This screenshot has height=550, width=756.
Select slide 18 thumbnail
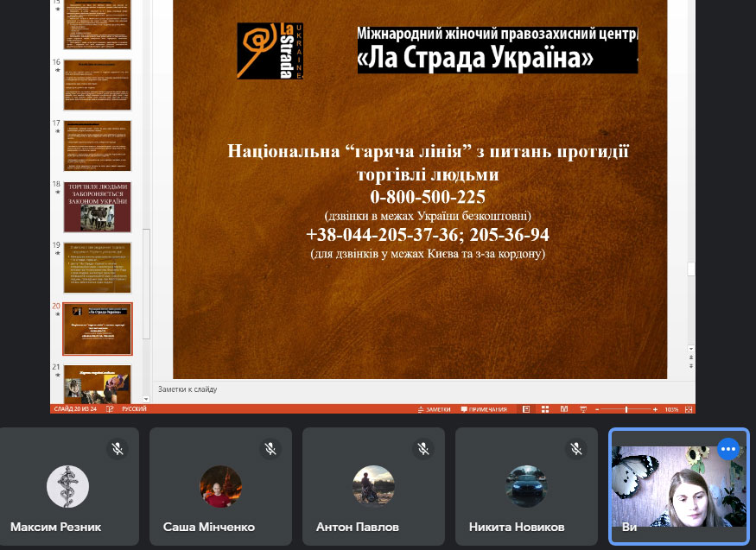click(x=98, y=206)
